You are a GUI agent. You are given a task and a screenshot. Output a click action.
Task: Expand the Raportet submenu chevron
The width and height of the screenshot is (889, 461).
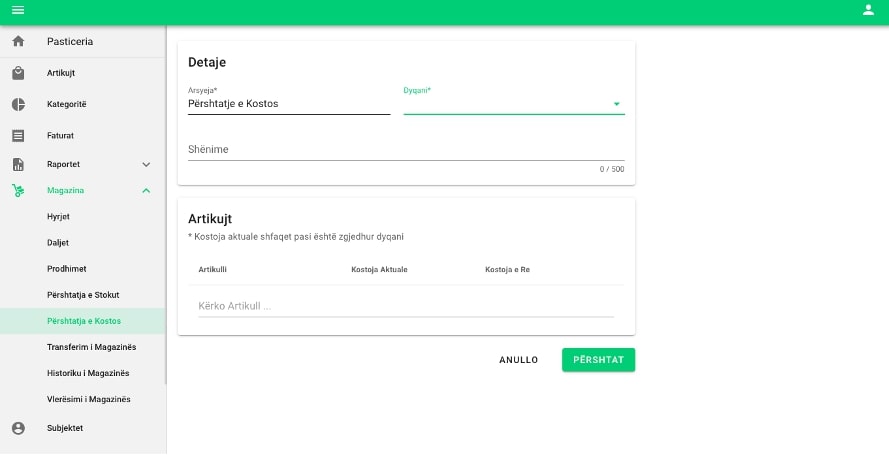coord(146,164)
